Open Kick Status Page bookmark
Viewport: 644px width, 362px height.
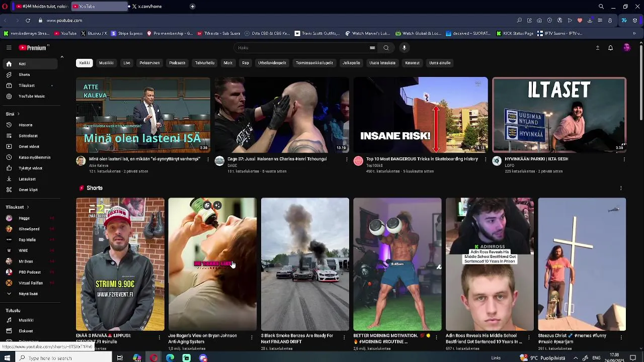[x=515, y=34]
